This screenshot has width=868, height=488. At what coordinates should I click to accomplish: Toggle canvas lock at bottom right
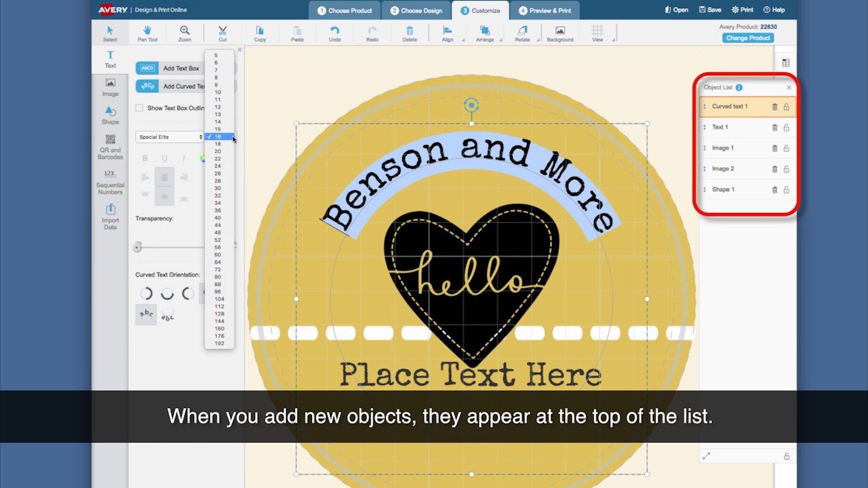click(787, 456)
